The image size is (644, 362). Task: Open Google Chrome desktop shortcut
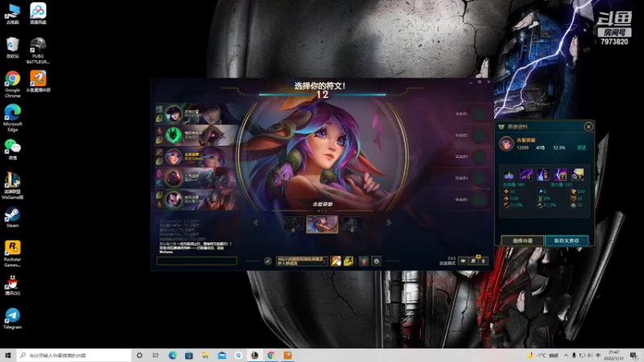(12, 84)
